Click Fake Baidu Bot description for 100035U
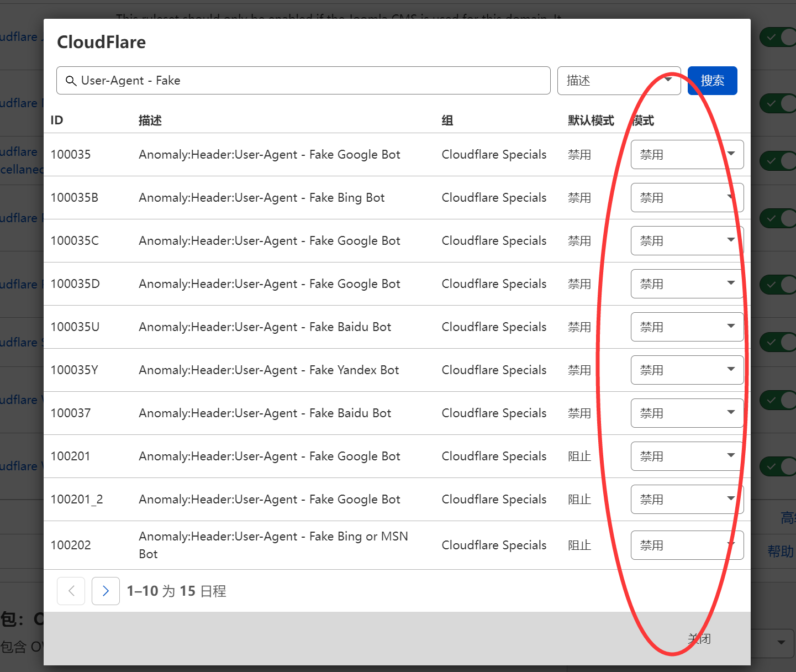796x672 pixels. click(265, 327)
